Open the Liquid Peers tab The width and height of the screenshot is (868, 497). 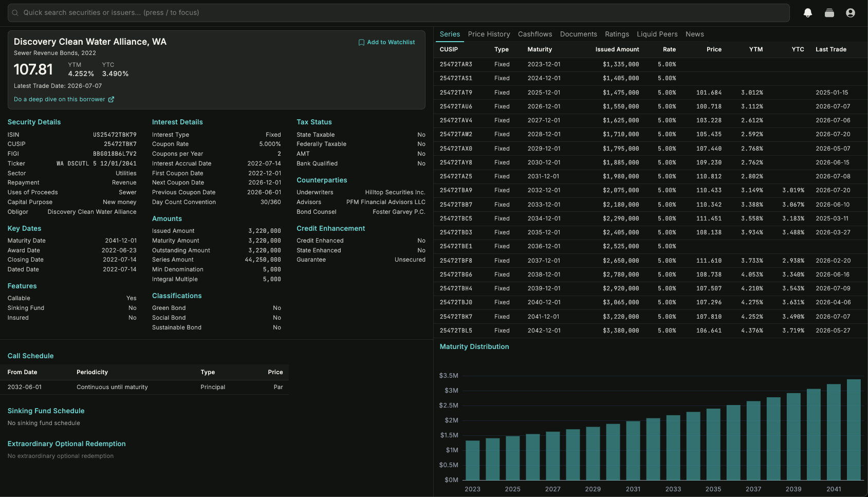pyautogui.click(x=657, y=34)
